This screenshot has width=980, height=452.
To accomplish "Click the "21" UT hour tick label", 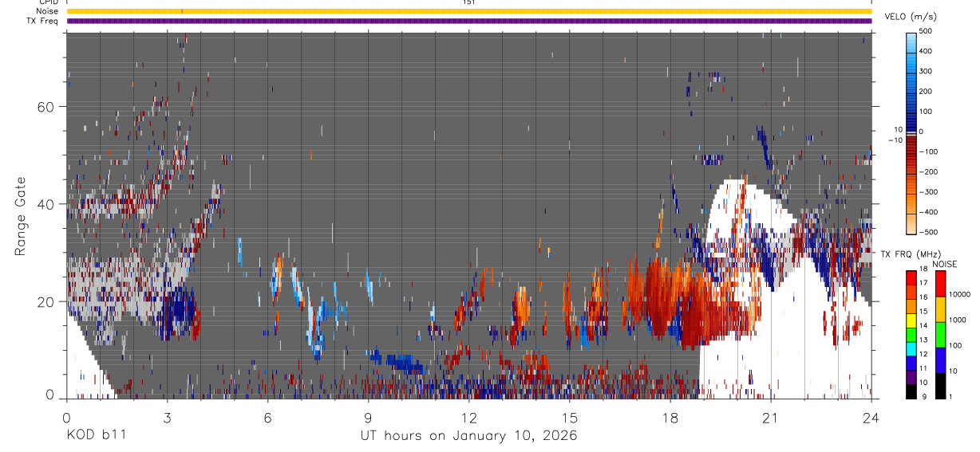I will tap(771, 417).
